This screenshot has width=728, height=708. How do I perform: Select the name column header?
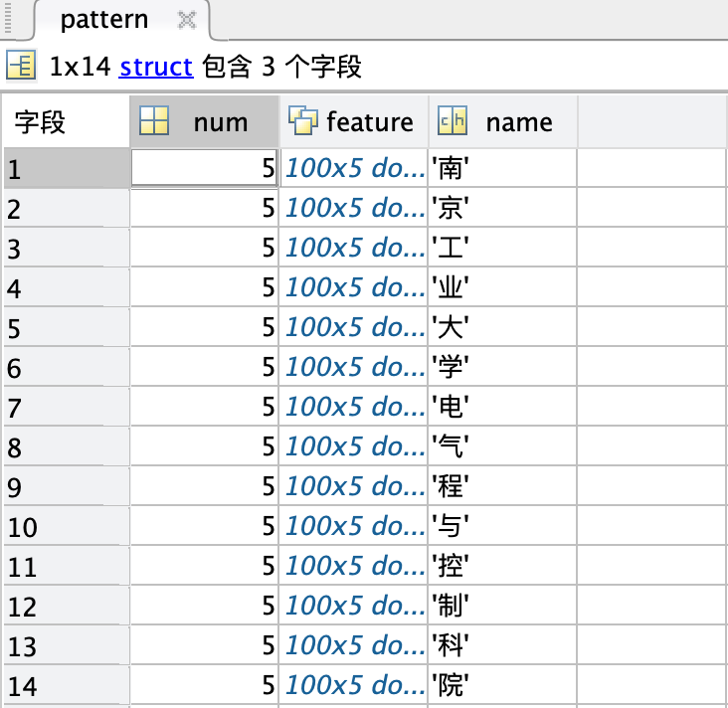(517, 121)
